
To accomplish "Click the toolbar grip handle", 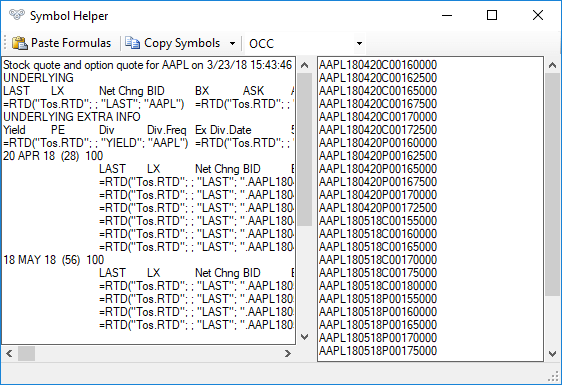I will (x=5, y=43).
